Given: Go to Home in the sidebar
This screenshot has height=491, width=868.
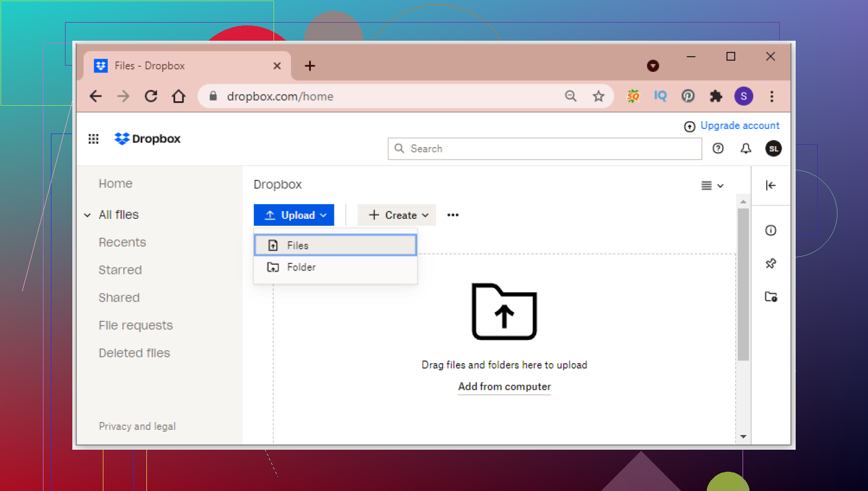Looking at the screenshot, I should pos(115,184).
